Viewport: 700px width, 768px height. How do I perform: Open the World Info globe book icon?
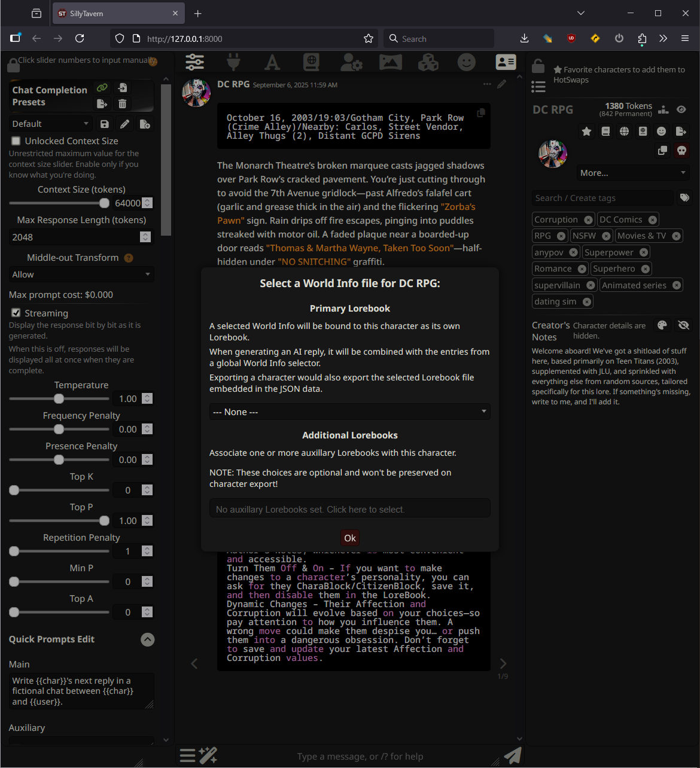click(x=311, y=62)
